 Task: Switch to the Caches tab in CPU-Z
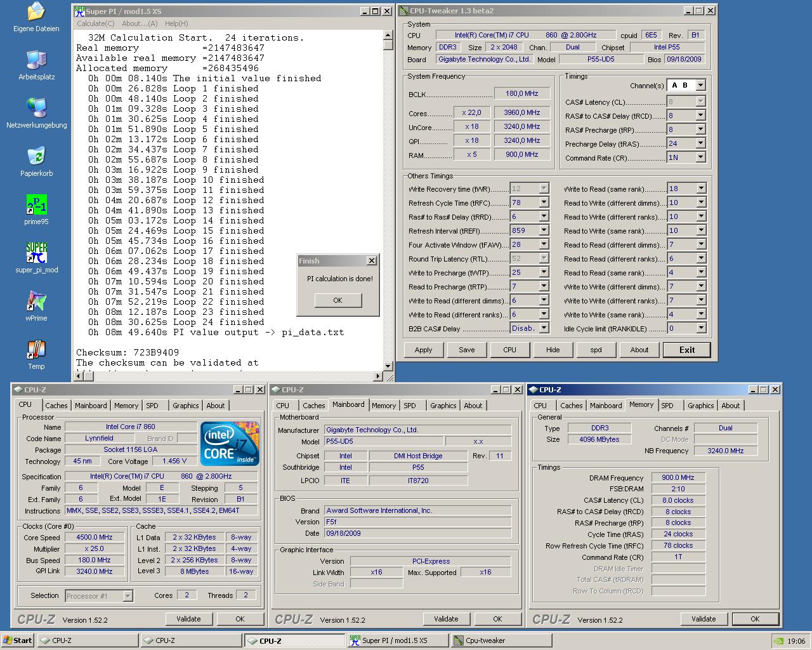pyautogui.click(x=56, y=406)
